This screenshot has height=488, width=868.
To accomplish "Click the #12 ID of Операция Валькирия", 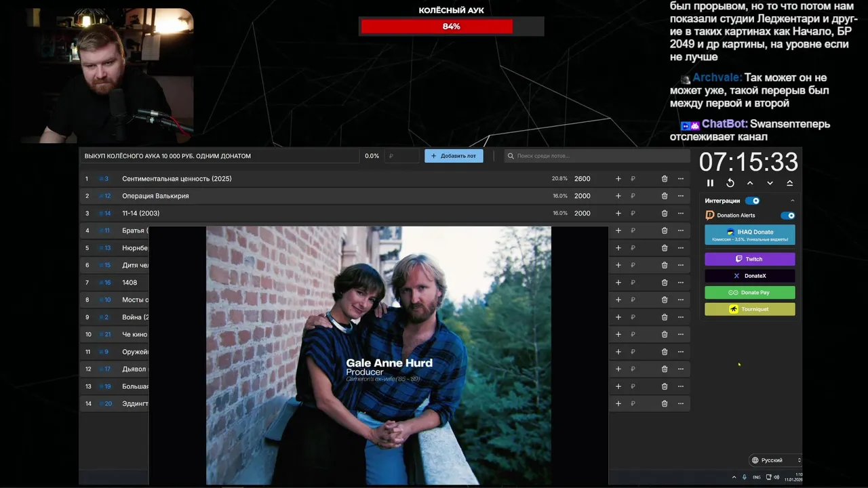I will click(105, 196).
